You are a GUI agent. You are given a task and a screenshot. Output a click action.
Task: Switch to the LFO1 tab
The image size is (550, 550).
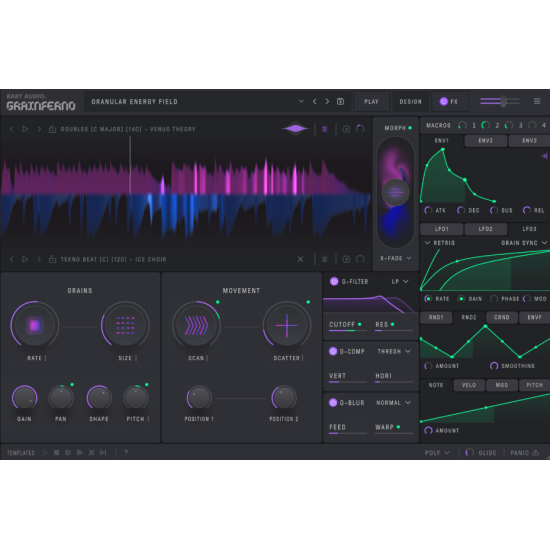[442, 229]
